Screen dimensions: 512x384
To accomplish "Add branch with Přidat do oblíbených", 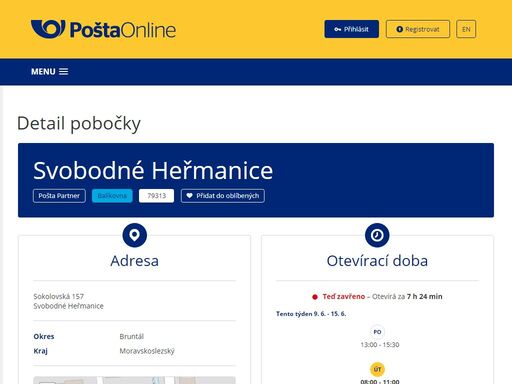I will coord(223,196).
